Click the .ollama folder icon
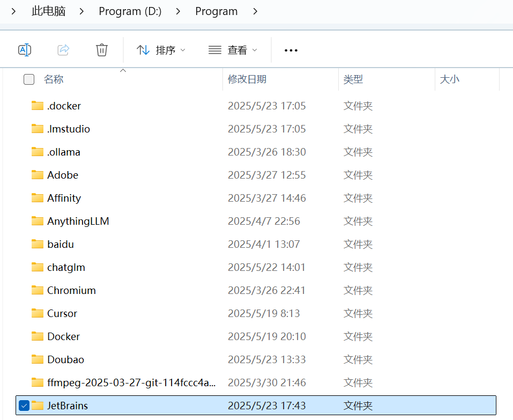Image resolution: width=513 pixels, height=420 pixels. tap(38, 152)
